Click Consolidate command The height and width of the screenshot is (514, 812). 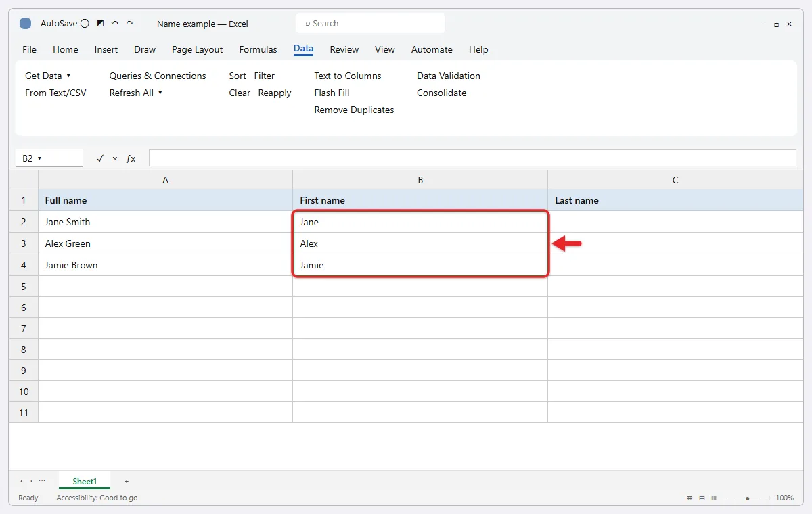click(x=442, y=93)
